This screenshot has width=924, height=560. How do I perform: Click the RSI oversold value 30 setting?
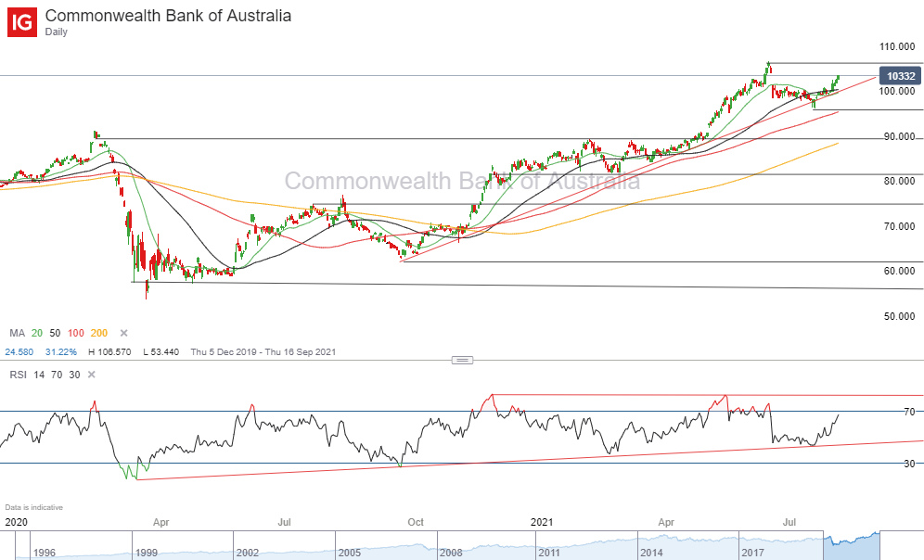click(74, 375)
